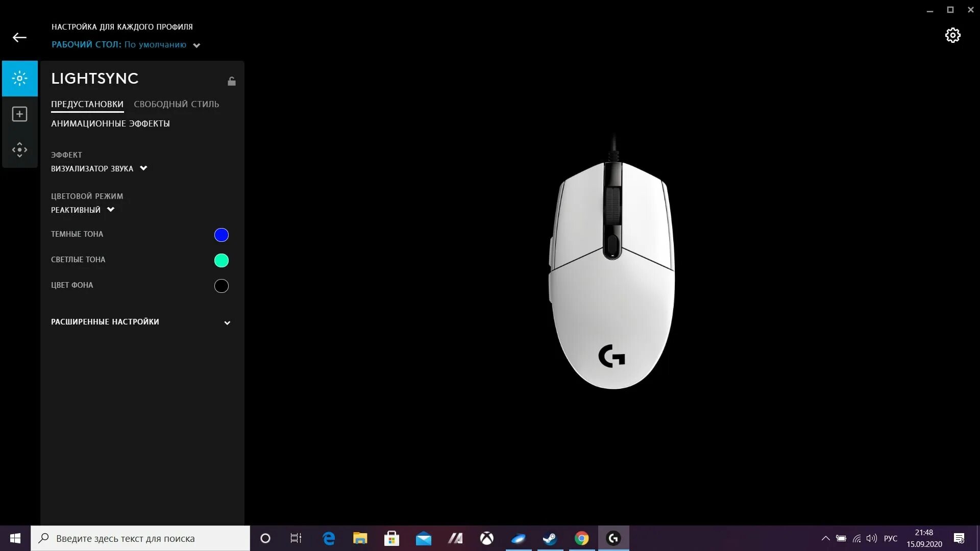
Task: Open the Xbox app taskbar icon
Action: 487,538
